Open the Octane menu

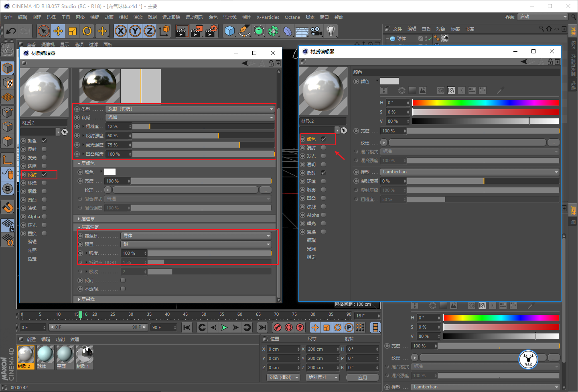292,17
